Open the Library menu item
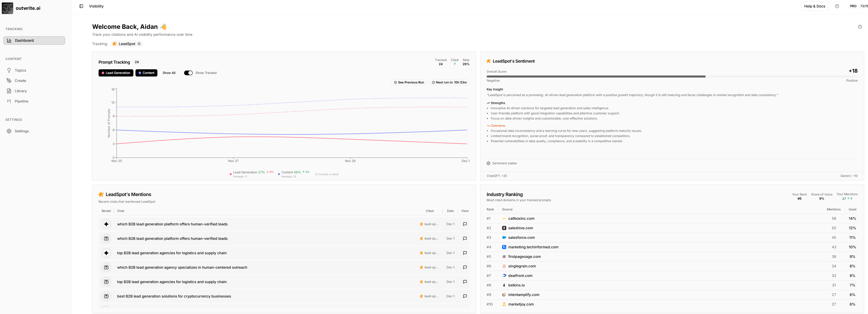 pyautogui.click(x=21, y=91)
